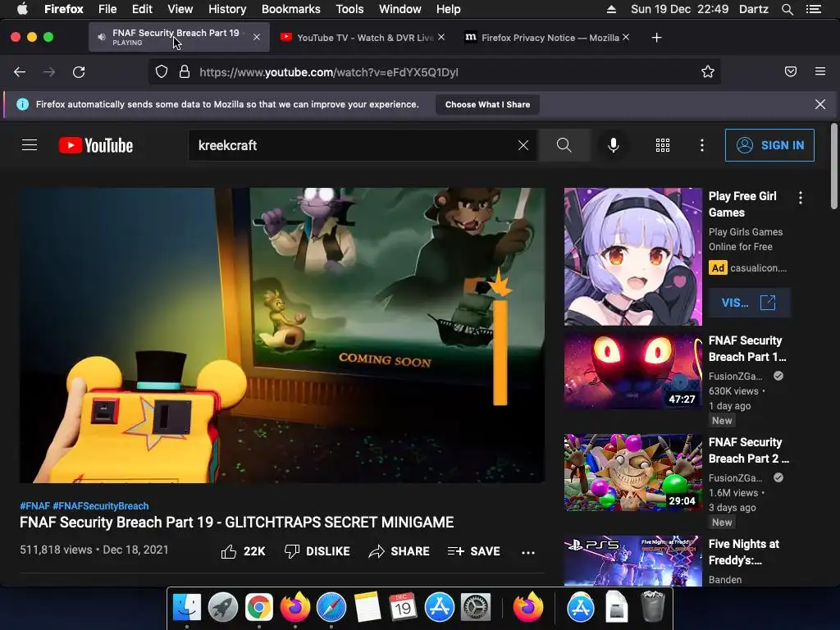This screenshot has height=630, width=840.
Task: Open FNAF Security Breach Part 2 video title
Action: coord(748,450)
